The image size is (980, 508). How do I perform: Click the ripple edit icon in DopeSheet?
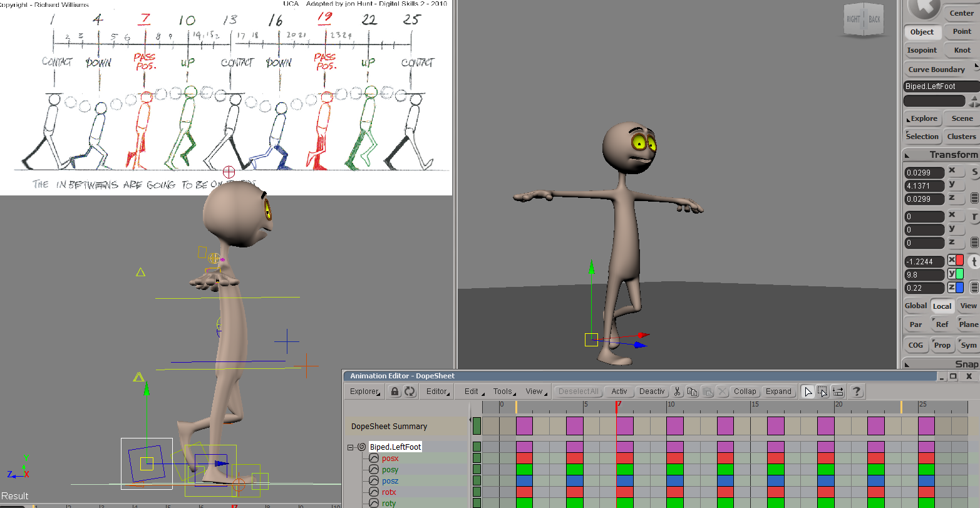coord(838,391)
